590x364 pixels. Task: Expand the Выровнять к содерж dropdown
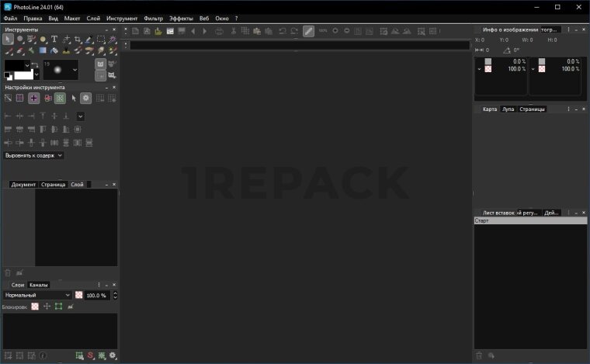pyautogui.click(x=34, y=155)
